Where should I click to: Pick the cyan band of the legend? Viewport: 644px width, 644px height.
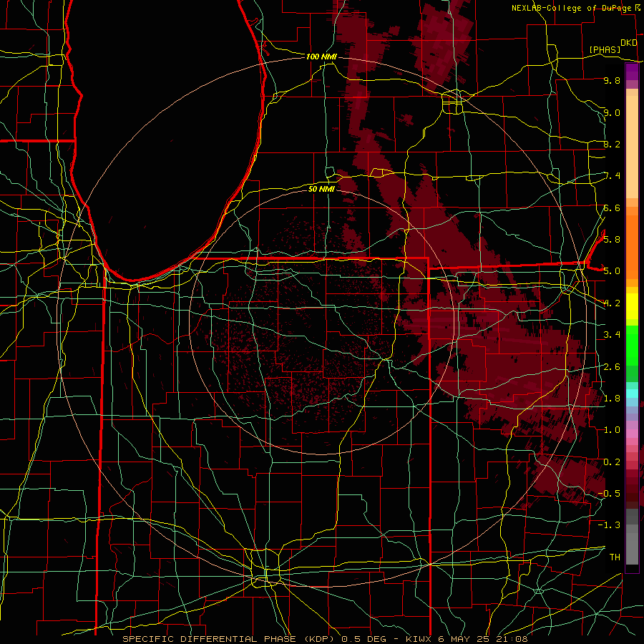click(x=632, y=394)
